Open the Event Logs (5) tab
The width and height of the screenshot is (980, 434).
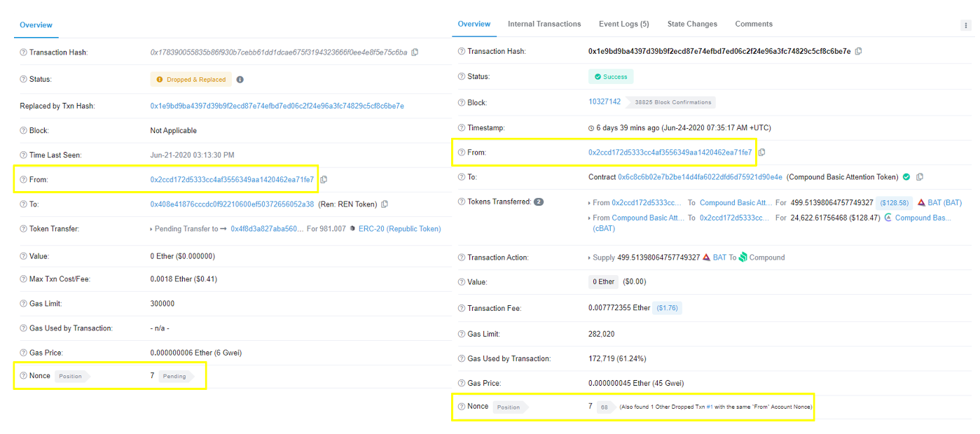[x=623, y=24]
